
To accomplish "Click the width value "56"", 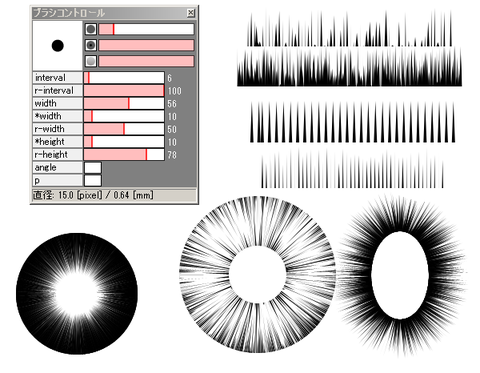I will [172, 104].
